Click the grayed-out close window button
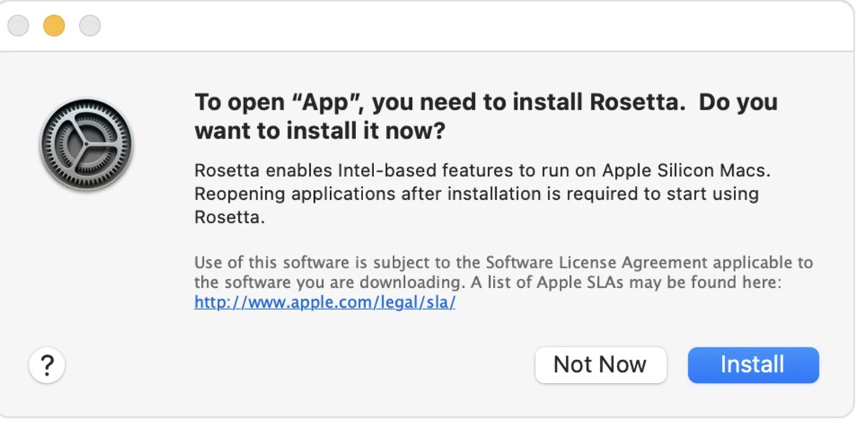This screenshot has width=868, height=423. (18, 26)
